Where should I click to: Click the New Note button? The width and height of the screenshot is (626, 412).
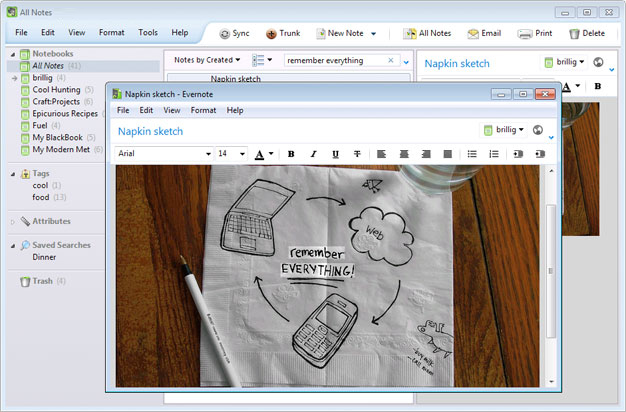[345, 33]
